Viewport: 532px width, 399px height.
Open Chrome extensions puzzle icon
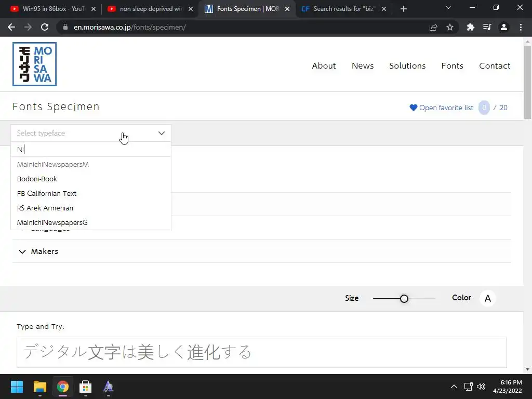tap(470, 27)
